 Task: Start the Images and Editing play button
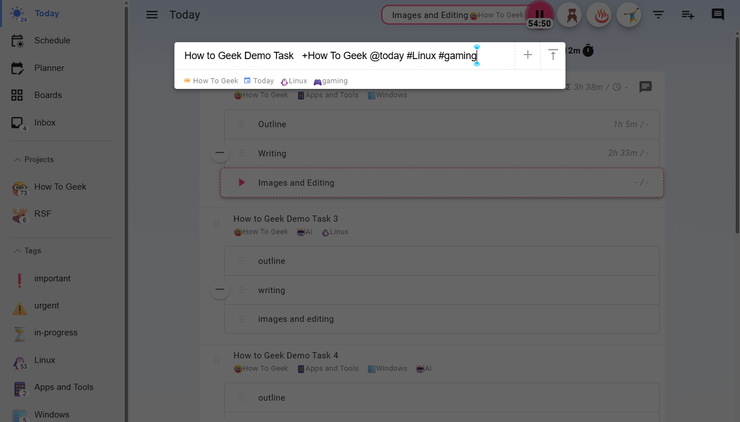(242, 183)
